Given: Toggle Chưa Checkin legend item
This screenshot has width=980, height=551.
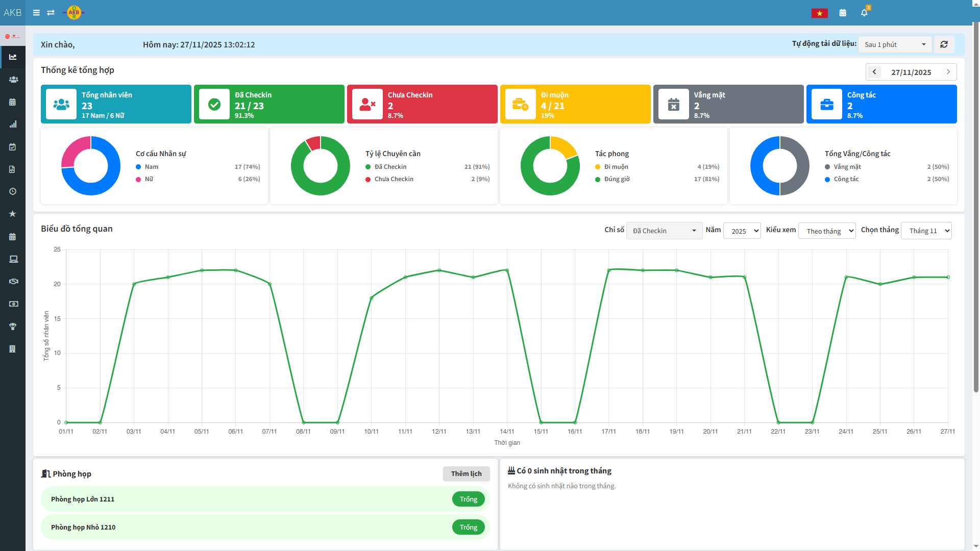Looking at the screenshot, I should 394,179.
